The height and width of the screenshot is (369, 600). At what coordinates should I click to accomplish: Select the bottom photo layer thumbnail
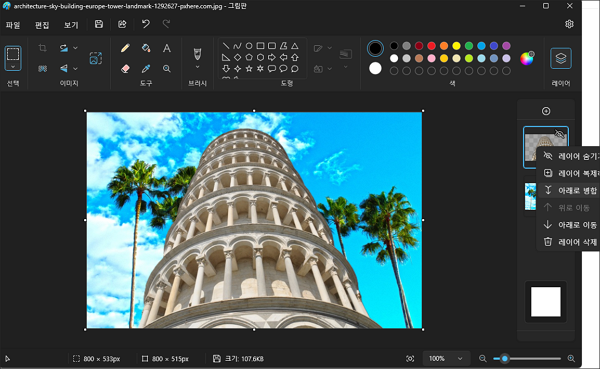tap(530, 196)
